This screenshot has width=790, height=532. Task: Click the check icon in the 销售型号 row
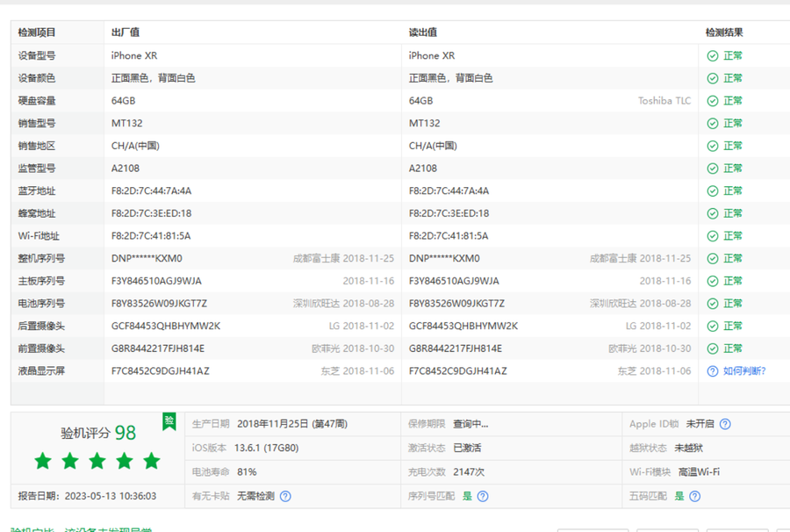(713, 124)
